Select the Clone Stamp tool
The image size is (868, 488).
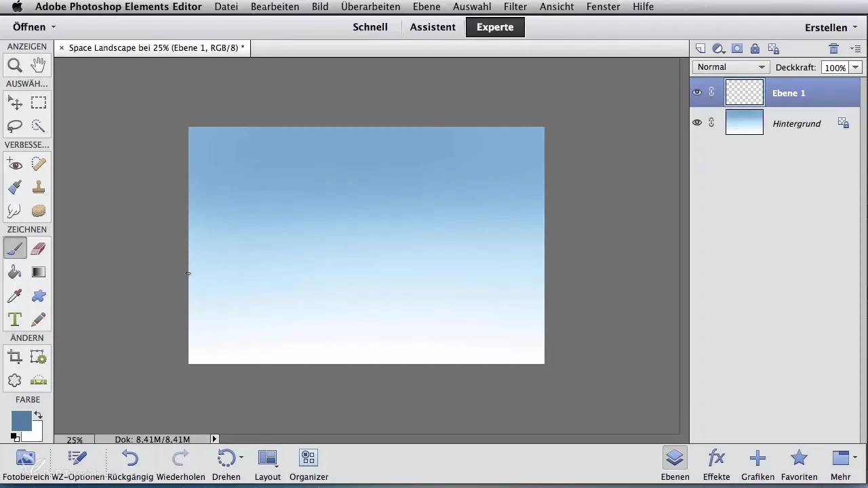tap(39, 187)
